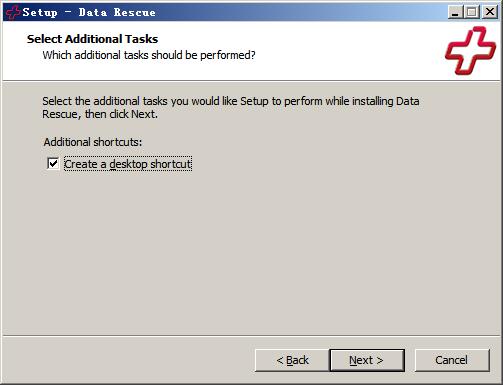Click the separator line above wizard buttons
Viewport: 503px width, 385px height.
tap(251, 336)
